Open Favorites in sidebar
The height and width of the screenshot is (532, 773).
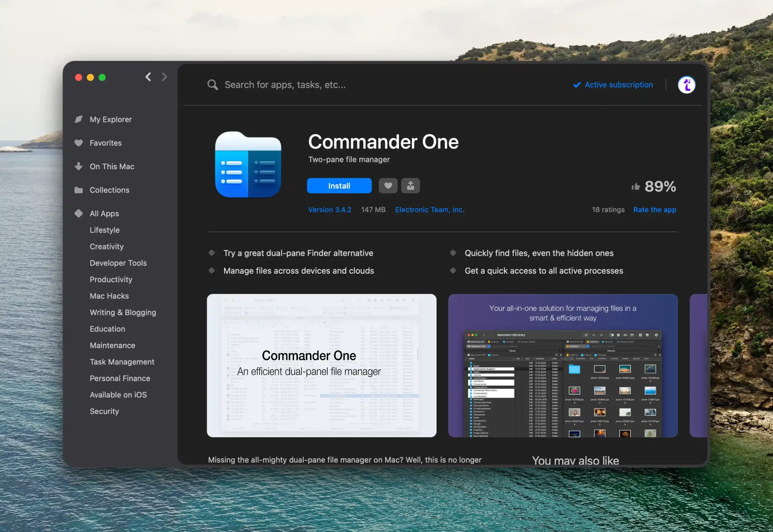(x=106, y=143)
